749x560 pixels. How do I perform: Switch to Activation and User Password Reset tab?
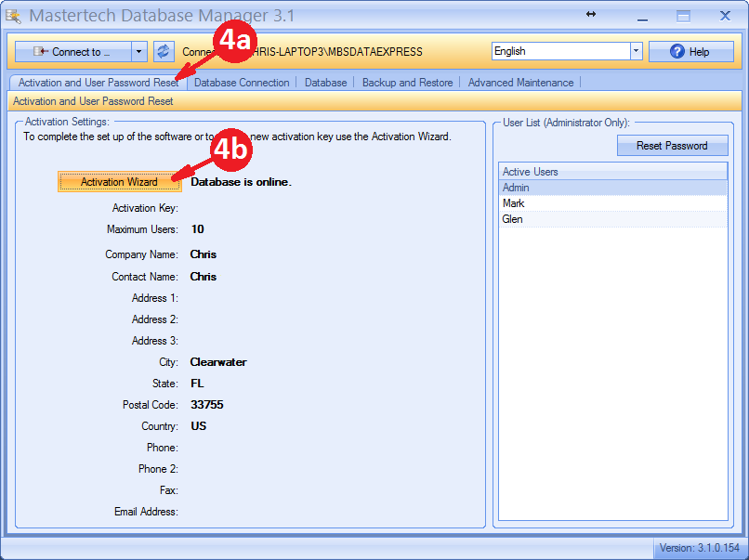(x=99, y=83)
